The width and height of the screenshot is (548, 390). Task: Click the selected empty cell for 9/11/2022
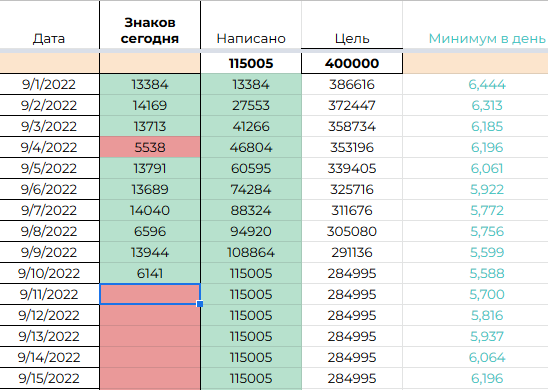150,294
